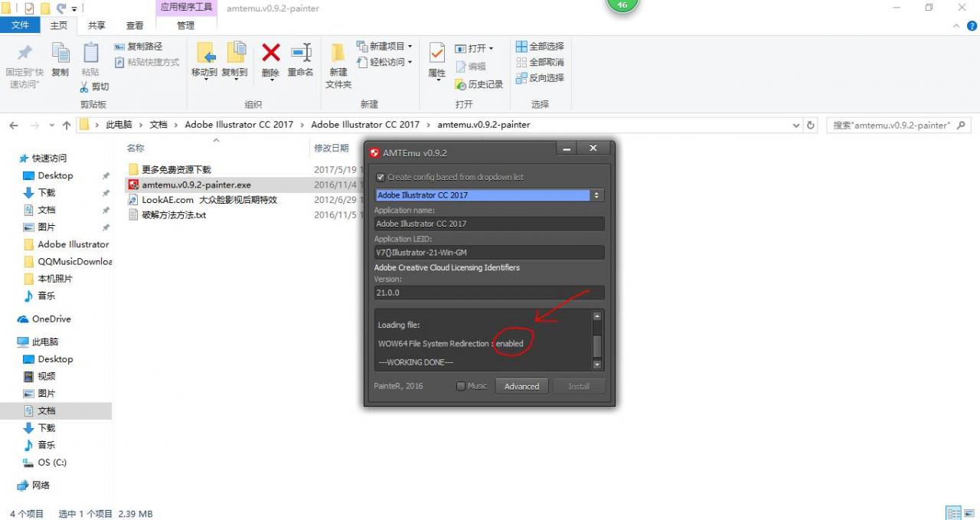Screen dimensions: 980x520
Task: Open the Adobe Illustrator CC 2017 product dropdown
Action: pyautogui.click(x=489, y=195)
